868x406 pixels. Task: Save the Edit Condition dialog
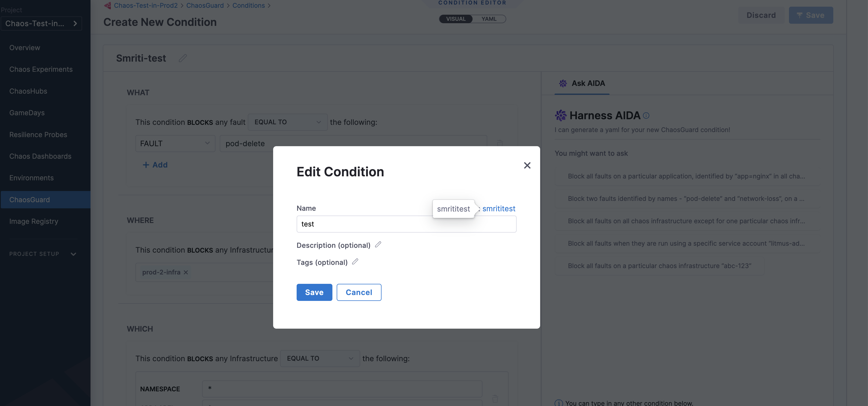(x=314, y=292)
